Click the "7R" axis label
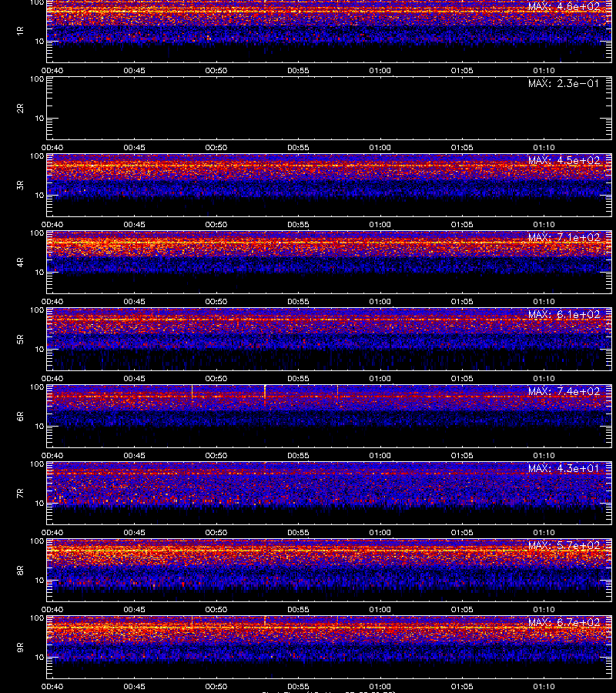The image size is (616, 693). point(20,494)
